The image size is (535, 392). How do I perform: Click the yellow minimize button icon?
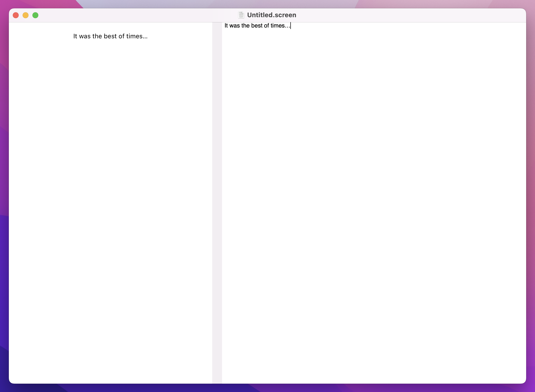pos(26,15)
